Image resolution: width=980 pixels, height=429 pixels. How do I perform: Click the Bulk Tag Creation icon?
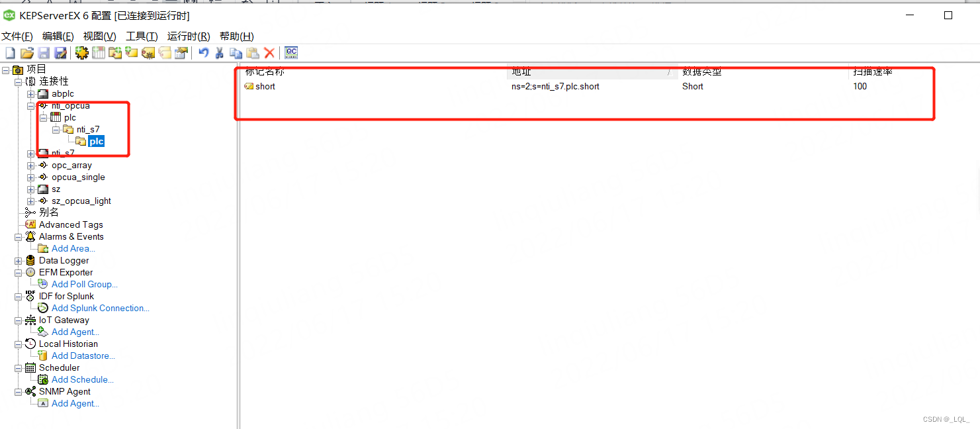148,53
